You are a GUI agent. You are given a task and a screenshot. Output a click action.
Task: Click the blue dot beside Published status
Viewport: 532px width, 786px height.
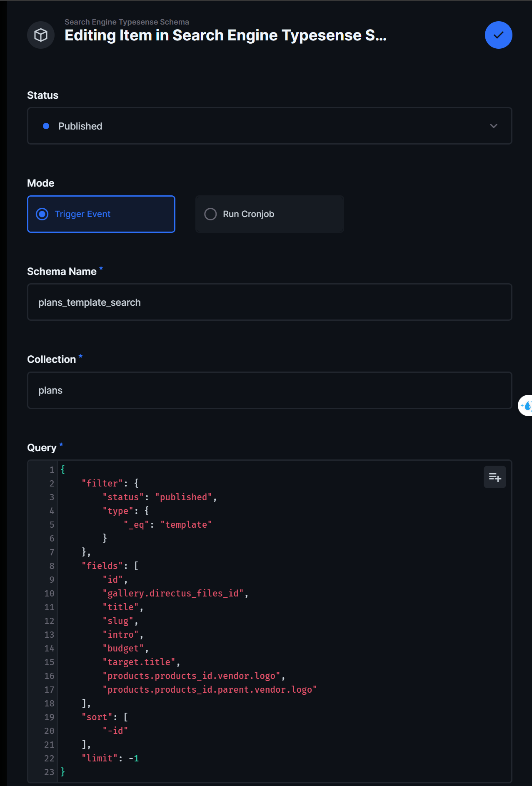pyautogui.click(x=46, y=126)
